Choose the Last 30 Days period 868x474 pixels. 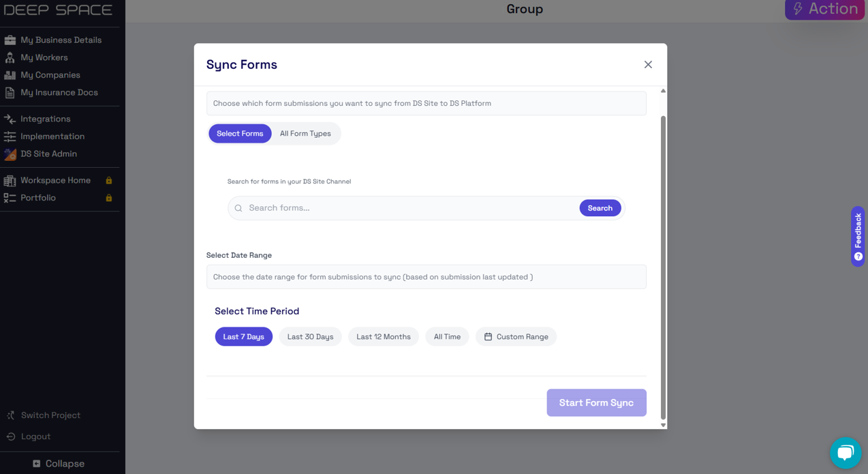tap(310, 337)
